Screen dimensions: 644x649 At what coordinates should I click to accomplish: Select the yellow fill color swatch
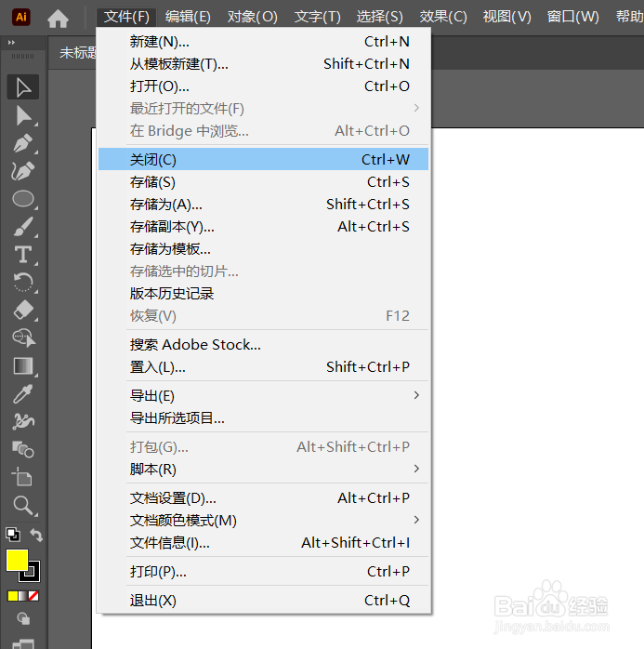pyautogui.click(x=17, y=561)
